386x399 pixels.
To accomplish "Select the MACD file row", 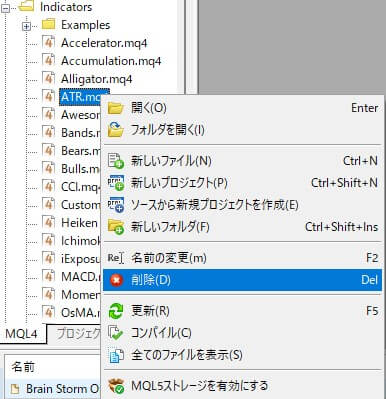I will point(80,277).
